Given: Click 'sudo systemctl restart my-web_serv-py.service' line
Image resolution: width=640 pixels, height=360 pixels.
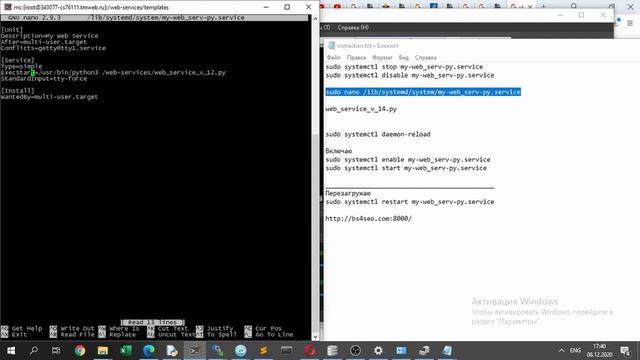Looking at the screenshot, I should (410, 202).
